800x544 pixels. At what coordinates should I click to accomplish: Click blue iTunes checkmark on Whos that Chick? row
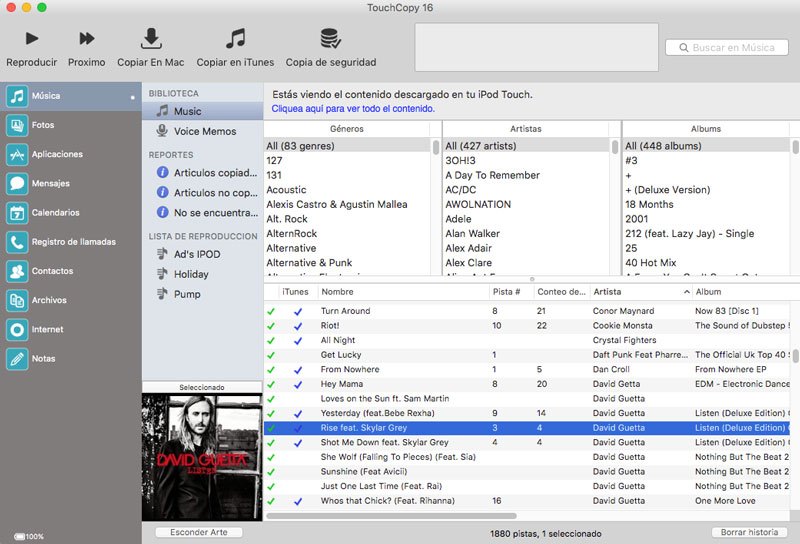[x=298, y=502]
